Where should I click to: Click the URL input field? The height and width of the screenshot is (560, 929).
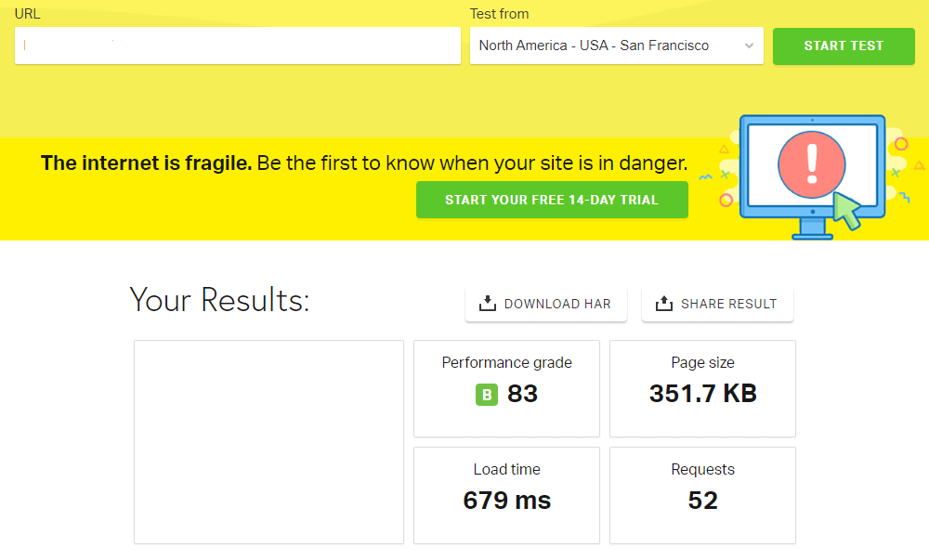pyautogui.click(x=238, y=46)
